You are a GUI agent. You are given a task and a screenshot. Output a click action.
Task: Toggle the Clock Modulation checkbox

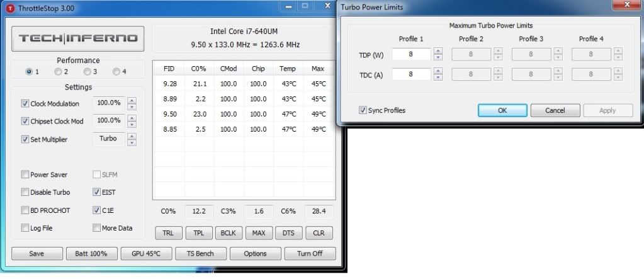point(25,103)
